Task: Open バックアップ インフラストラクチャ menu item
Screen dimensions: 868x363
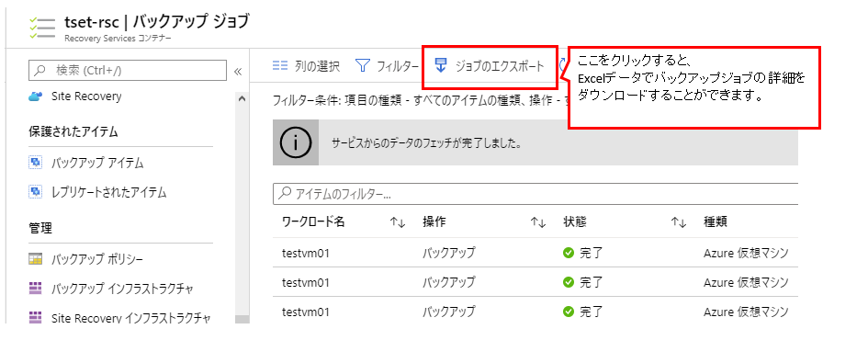Action: pyautogui.click(x=122, y=289)
